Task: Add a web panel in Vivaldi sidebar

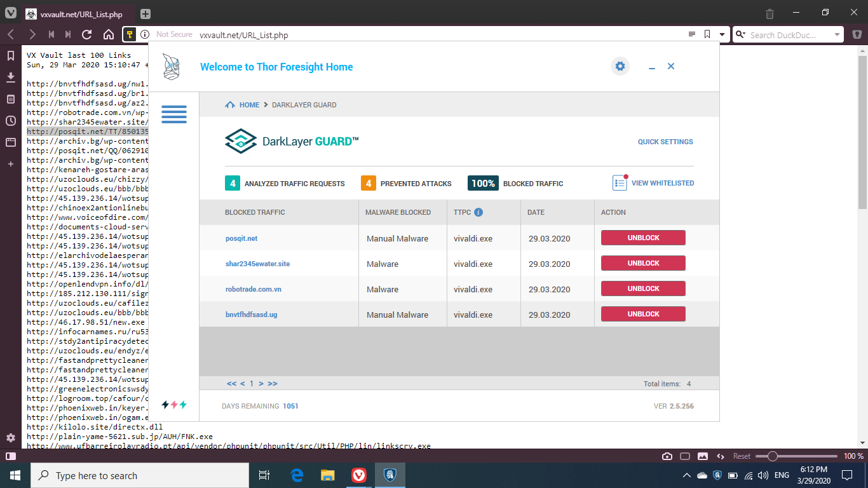Action: pyautogui.click(x=11, y=164)
